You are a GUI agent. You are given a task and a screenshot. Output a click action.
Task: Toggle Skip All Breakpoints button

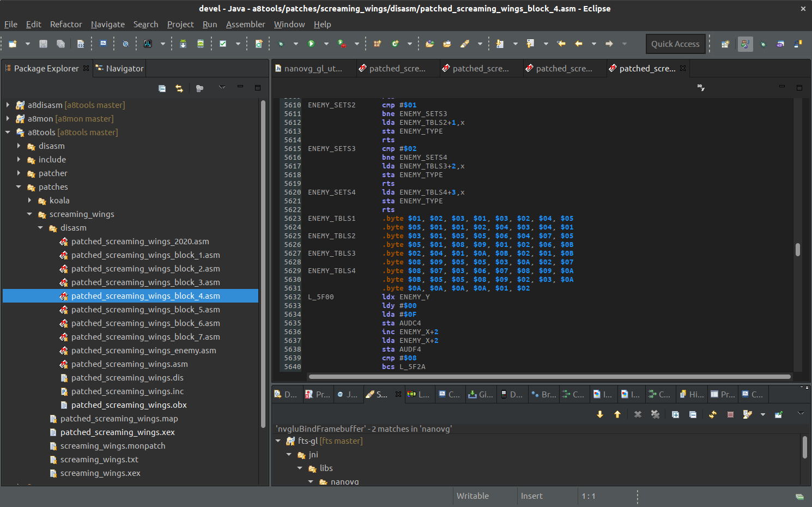coord(125,44)
